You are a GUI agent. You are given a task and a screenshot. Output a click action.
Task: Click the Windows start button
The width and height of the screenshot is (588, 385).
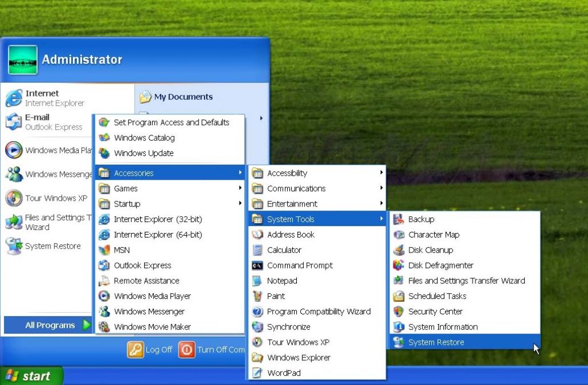pos(32,376)
